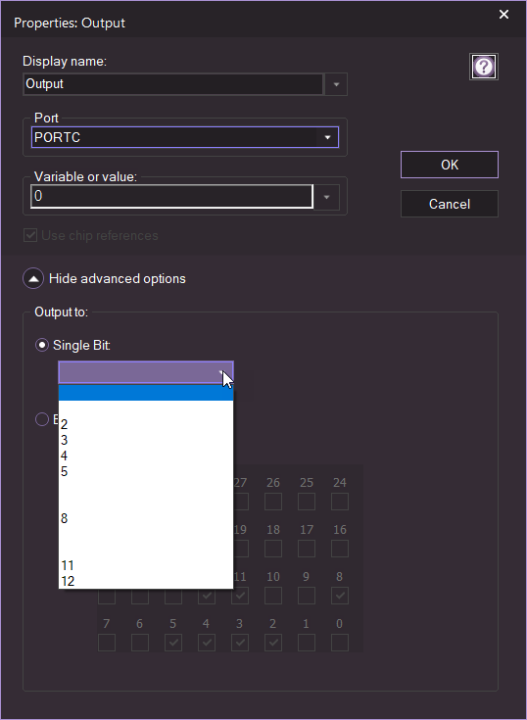Click the Cancel button
This screenshot has width=527, height=720.
(449, 204)
